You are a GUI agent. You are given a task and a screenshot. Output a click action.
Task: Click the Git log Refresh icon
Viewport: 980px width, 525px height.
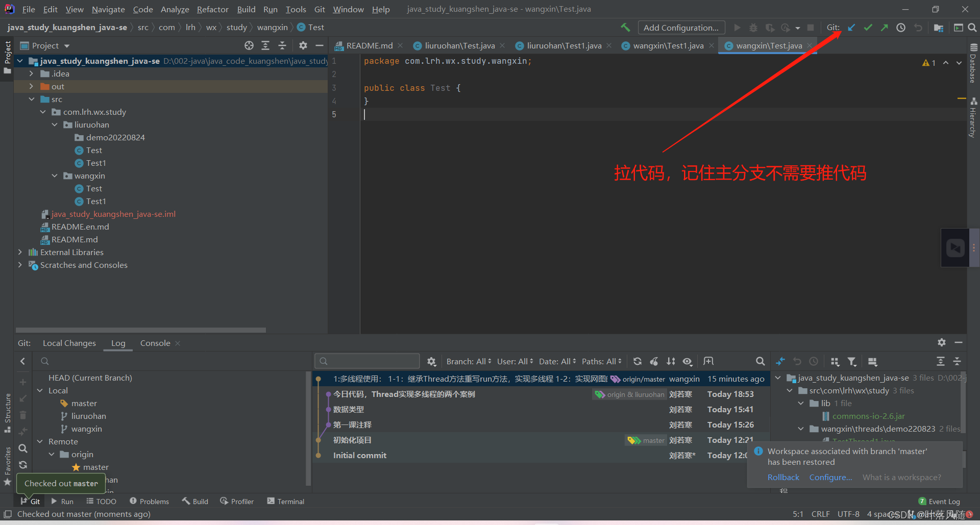coord(638,361)
